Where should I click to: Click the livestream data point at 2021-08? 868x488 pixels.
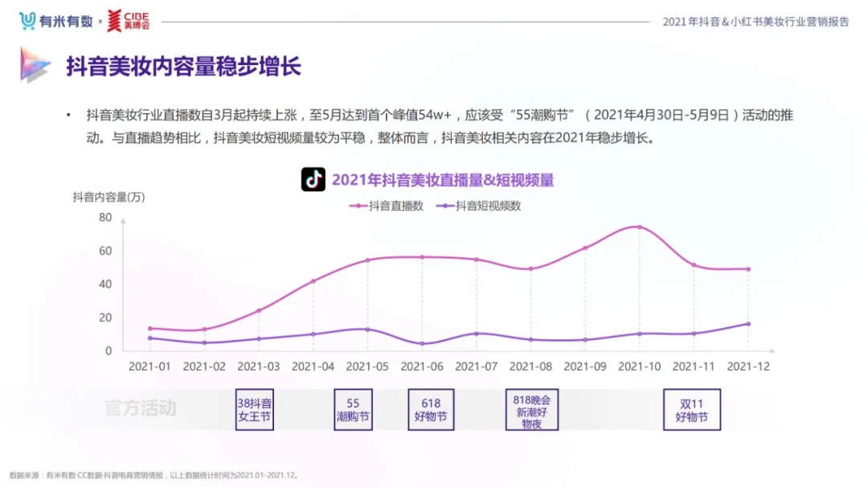coord(530,269)
